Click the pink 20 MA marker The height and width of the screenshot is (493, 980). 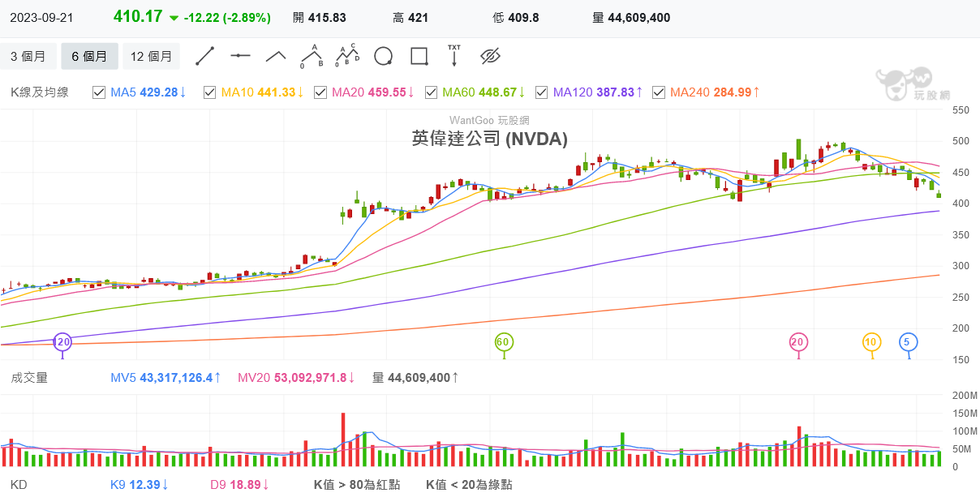tap(798, 343)
